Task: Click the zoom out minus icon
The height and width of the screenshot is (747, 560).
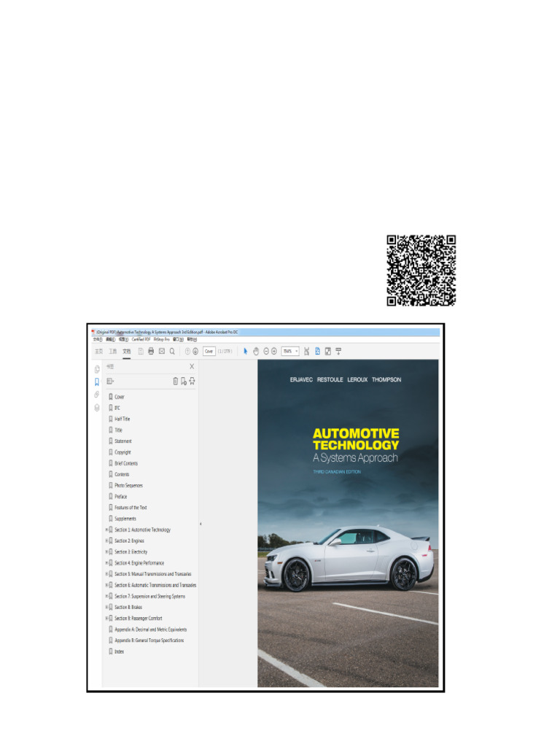Action: coord(266,351)
